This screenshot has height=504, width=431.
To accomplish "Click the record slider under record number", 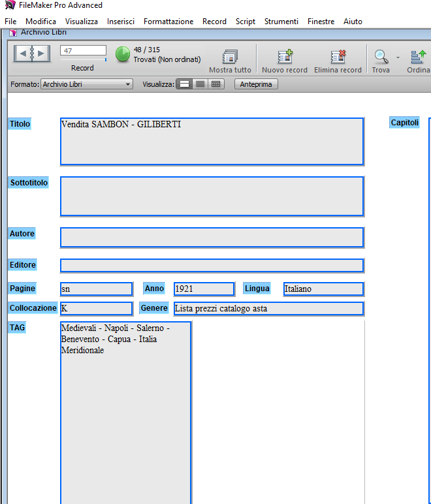I will click(x=83, y=59).
